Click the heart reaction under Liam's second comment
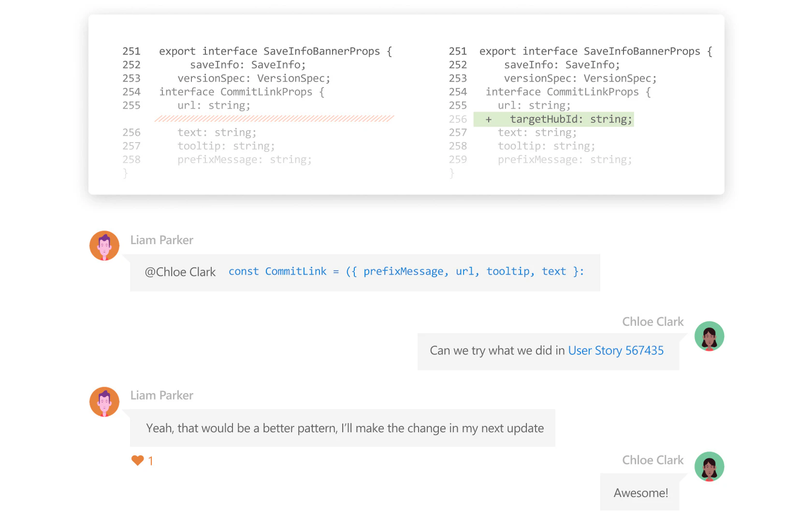The height and width of the screenshot is (511, 812). (x=137, y=460)
